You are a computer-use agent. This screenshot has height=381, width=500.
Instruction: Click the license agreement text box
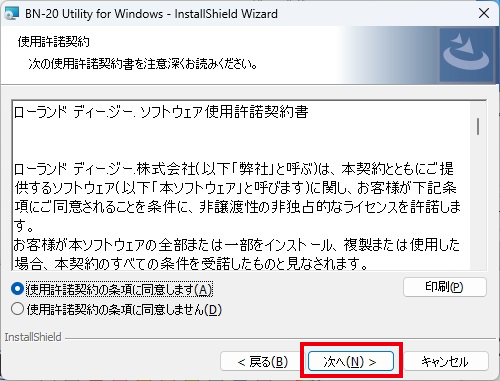pyautogui.click(x=249, y=185)
